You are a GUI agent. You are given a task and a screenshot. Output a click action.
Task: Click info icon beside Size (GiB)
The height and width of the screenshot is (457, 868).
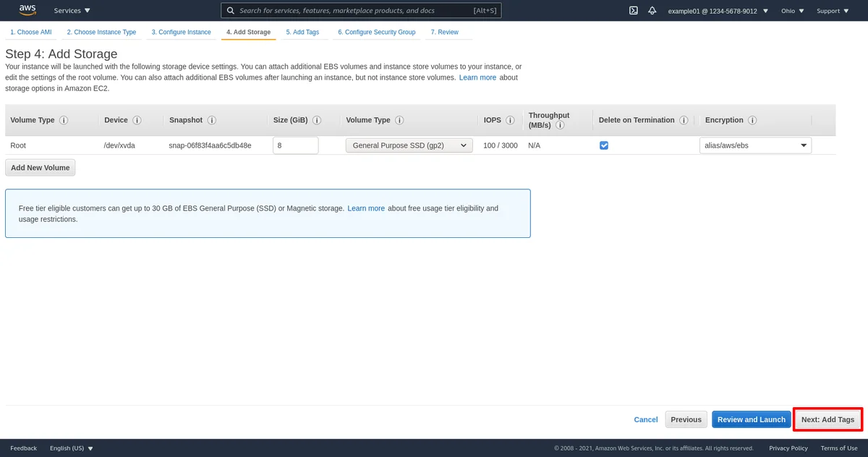coord(317,121)
